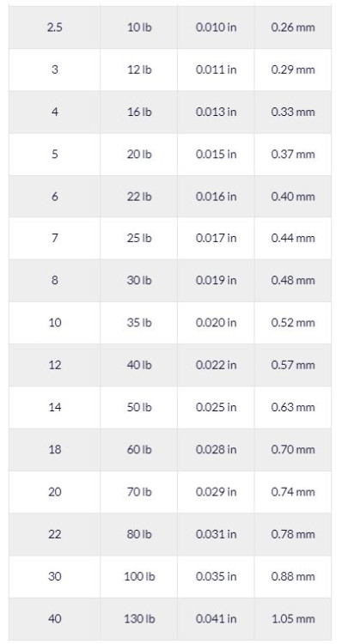Select the 0.88 mm cell
This screenshot has width=342, height=644.
pos(293,577)
